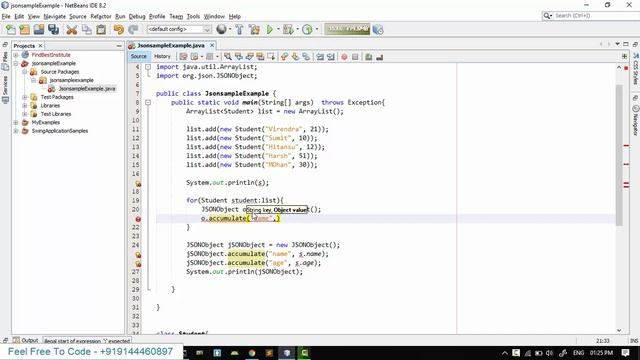Screen dimensions: 640x360
Task: Collapse the jsonsampleexample package node
Action: click(x=33, y=80)
